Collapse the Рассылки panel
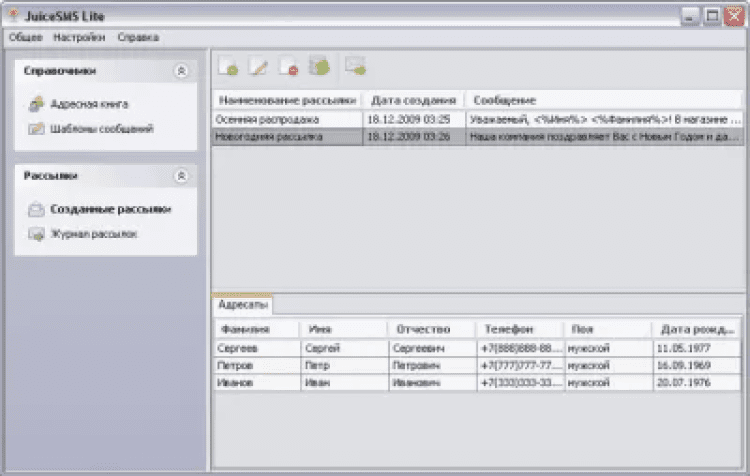The width and height of the screenshot is (750, 476). pyautogui.click(x=181, y=176)
